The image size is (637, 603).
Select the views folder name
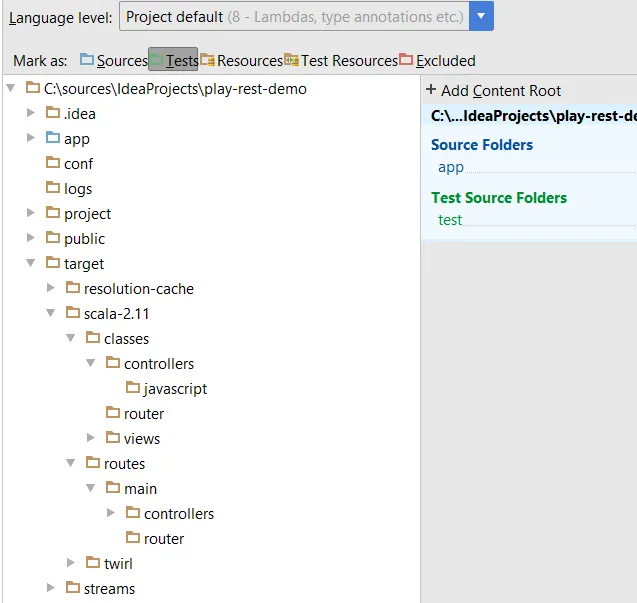(142, 439)
